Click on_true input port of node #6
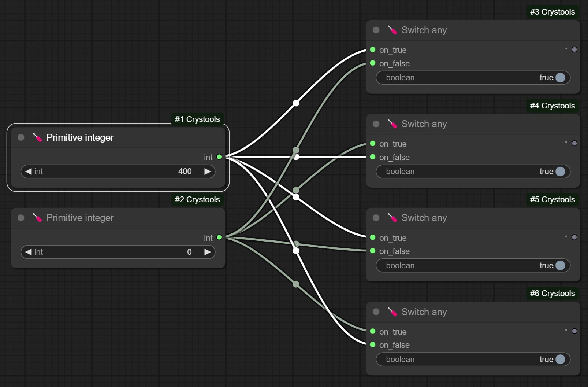The height and width of the screenshot is (387, 588). coord(373,331)
